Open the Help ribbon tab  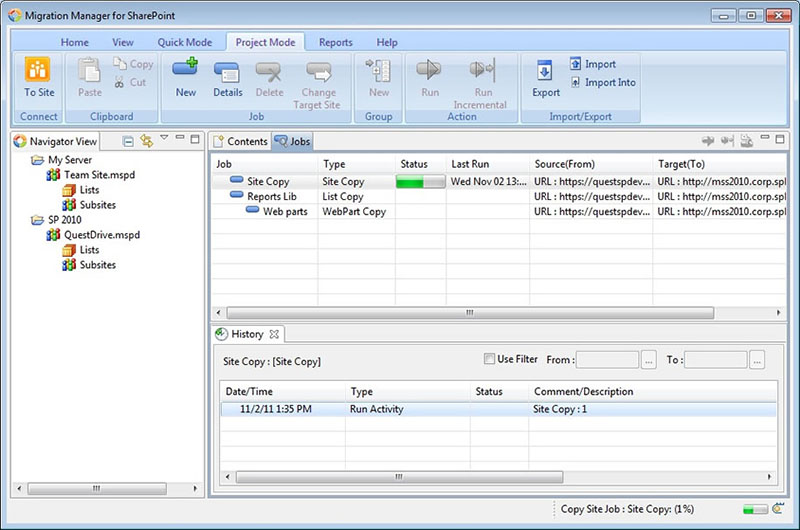[x=387, y=42]
